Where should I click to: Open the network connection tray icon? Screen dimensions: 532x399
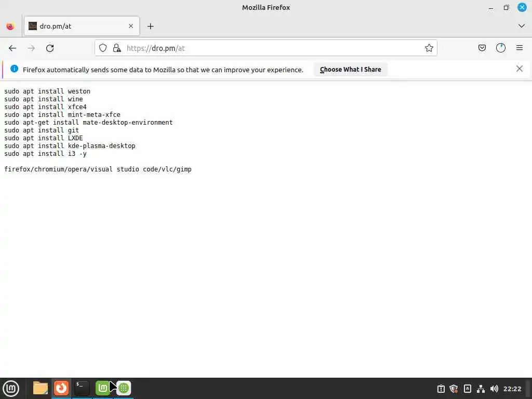point(481,389)
